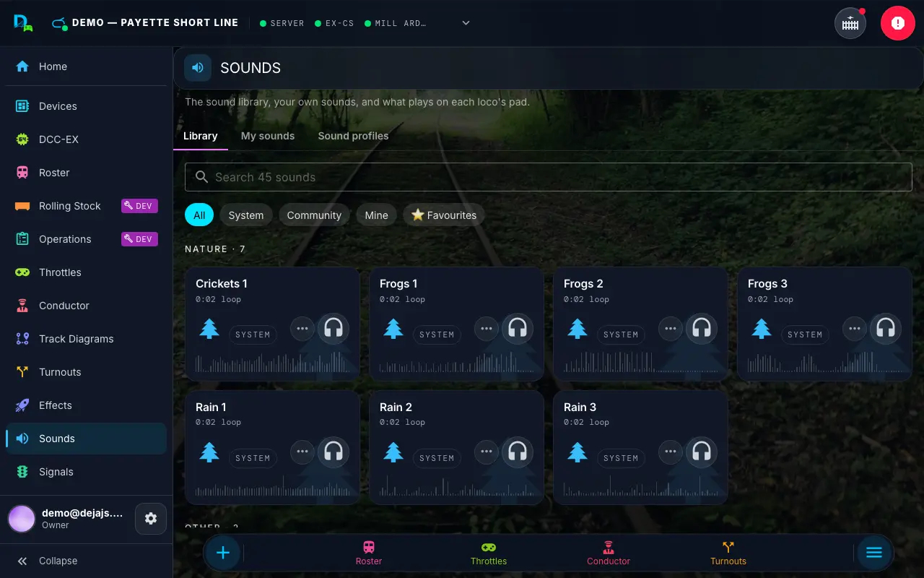The image size is (924, 578).
Task: Open more options for Frogs 2
Action: [x=671, y=329]
